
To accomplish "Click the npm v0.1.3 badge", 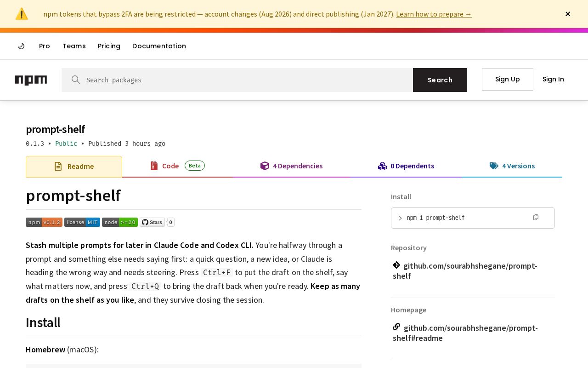I will [44, 222].
